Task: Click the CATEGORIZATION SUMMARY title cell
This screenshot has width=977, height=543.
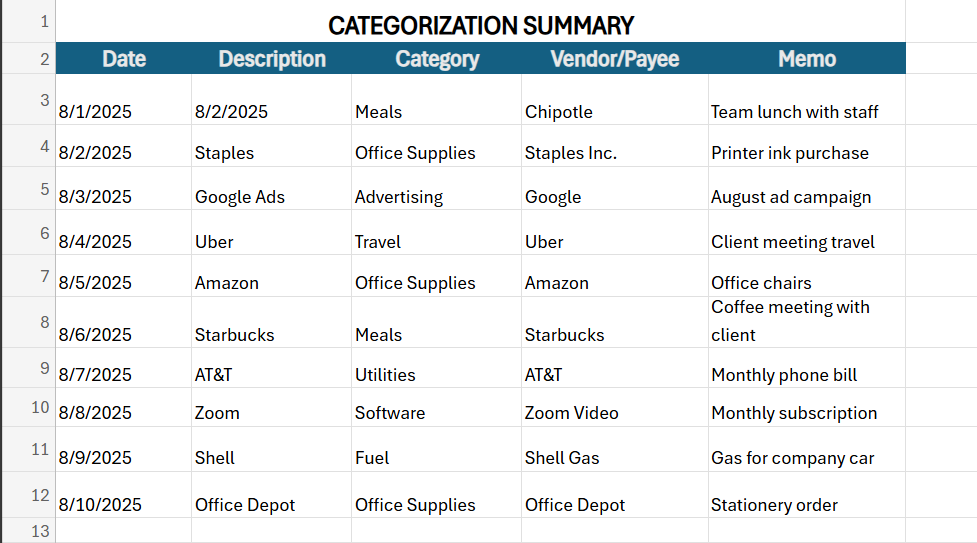Action: click(480, 25)
